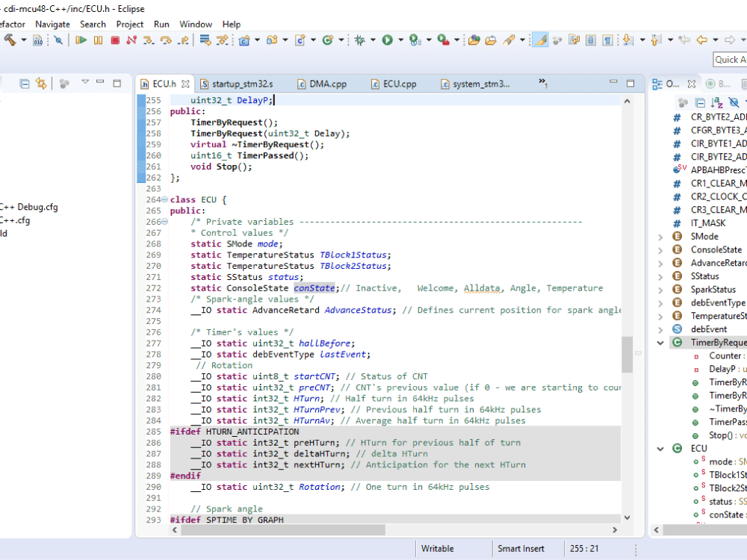Collapse class ECU code fold marker
The width and height of the screenshot is (747, 560).
pyautogui.click(x=164, y=199)
